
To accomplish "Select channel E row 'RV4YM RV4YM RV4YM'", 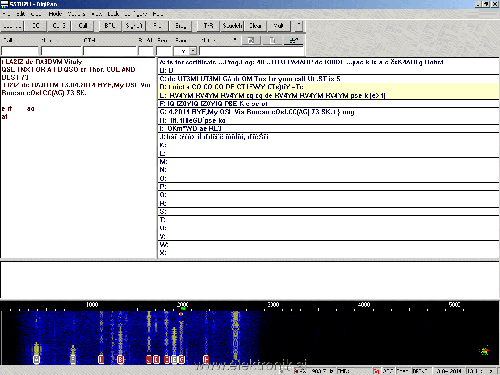I will pyautogui.click(x=328, y=95).
